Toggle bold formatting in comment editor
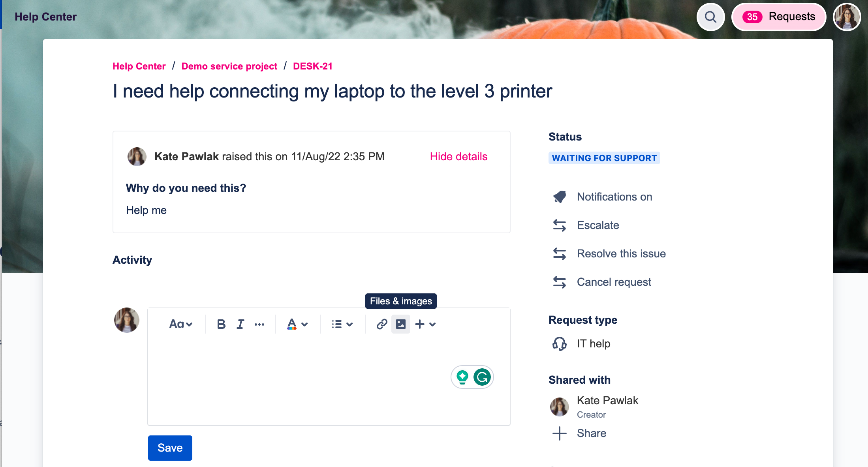868x467 pixels. point(221,324)
